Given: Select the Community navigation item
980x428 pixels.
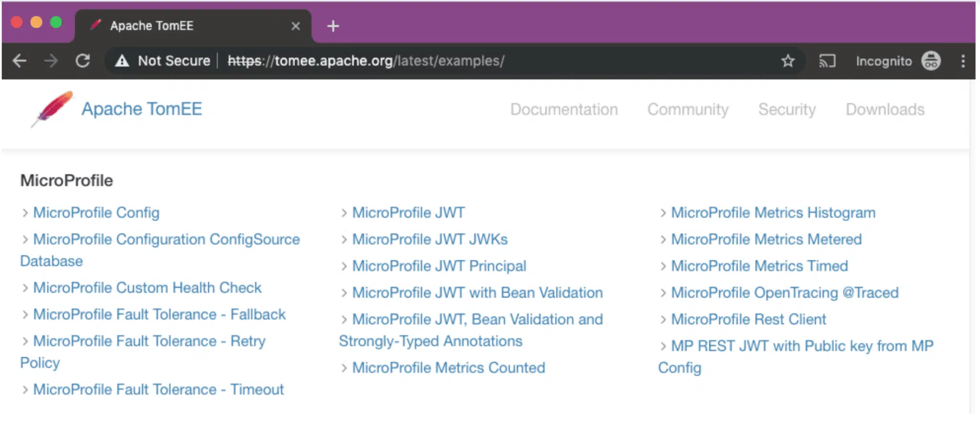Looking at the screenshot, I should pyautogui.click(x=688, y=109).
